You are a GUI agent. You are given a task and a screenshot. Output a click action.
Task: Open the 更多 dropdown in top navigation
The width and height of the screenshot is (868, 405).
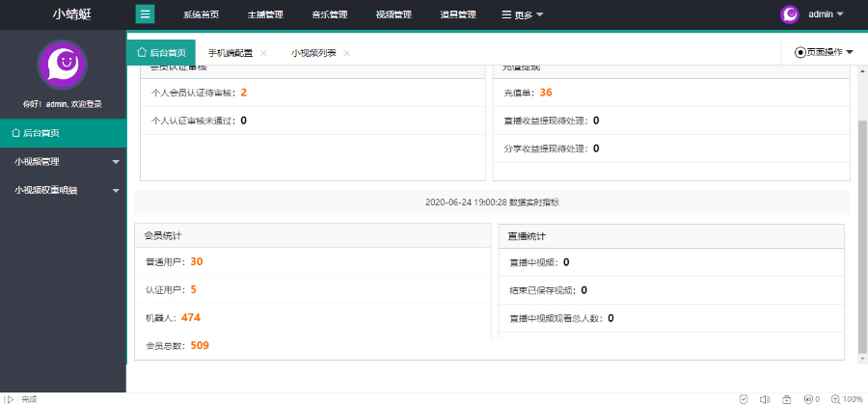[x=522, y=14]
